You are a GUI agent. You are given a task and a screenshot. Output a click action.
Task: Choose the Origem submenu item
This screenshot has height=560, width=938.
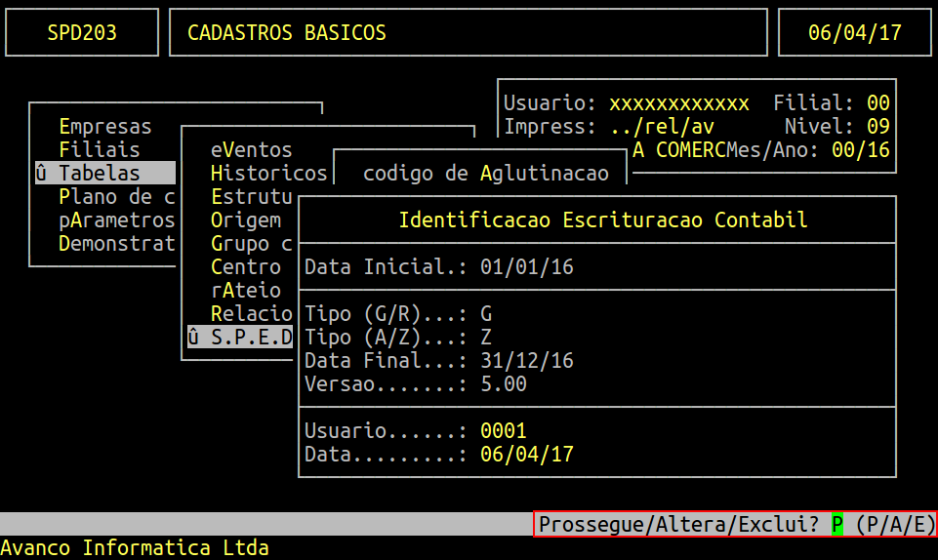(x=246, y=220)
